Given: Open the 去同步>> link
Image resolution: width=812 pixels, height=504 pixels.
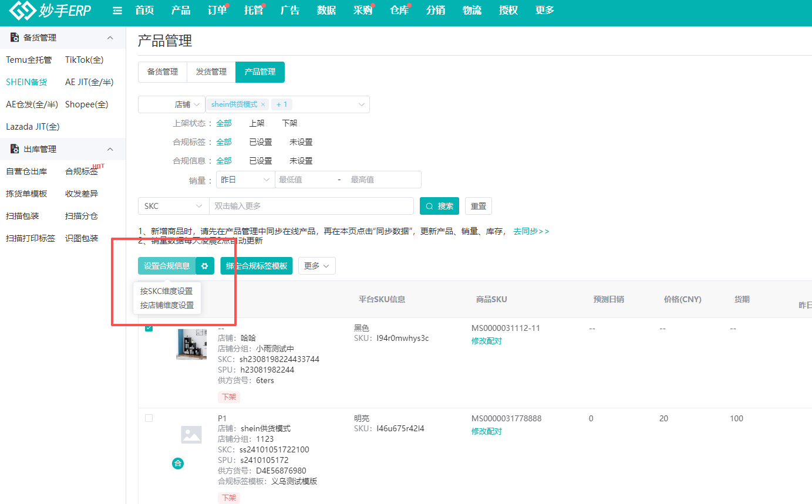Looking at the screenshot, I should 531,231.
